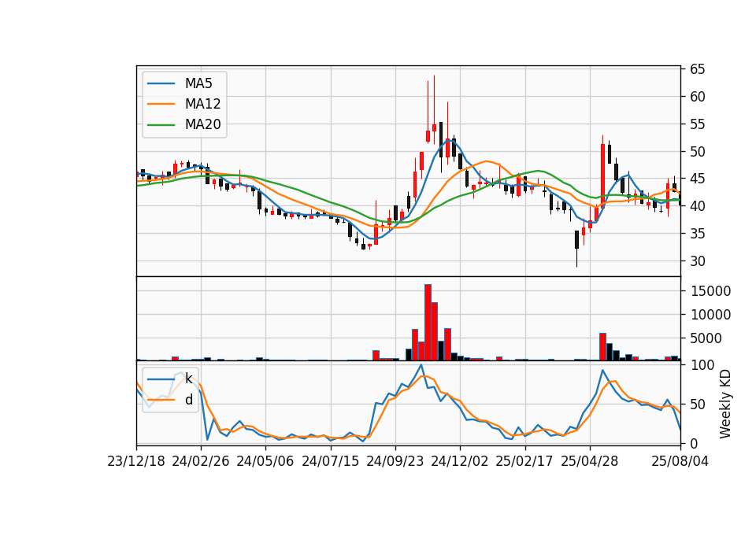756x543 pixels.
Task: Click the 24/09/23 date axis label
Action: pyautogui.click(x=395, y=461)
